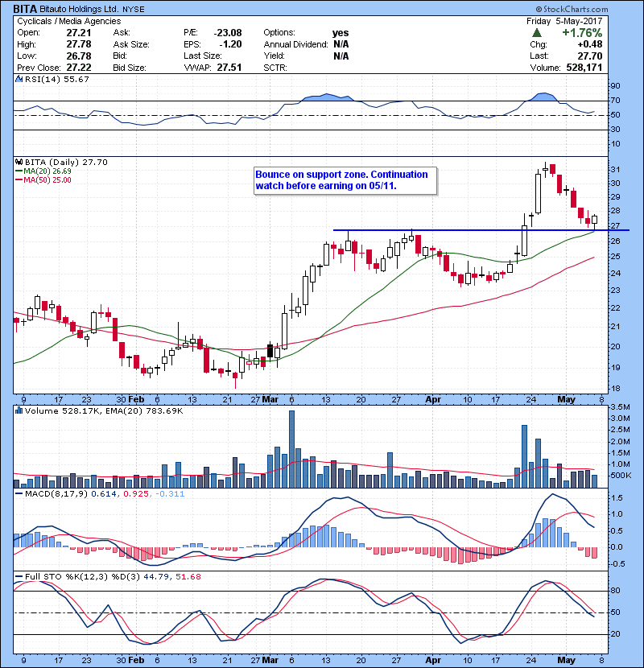
Task: Click the 1.5 level on MACD axis
Action: click(x=617, y=498)
